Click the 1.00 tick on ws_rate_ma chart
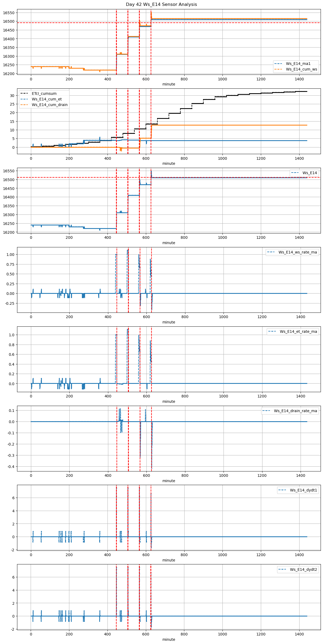The width and height of the screenshot is (323, 644). point(10,255)
